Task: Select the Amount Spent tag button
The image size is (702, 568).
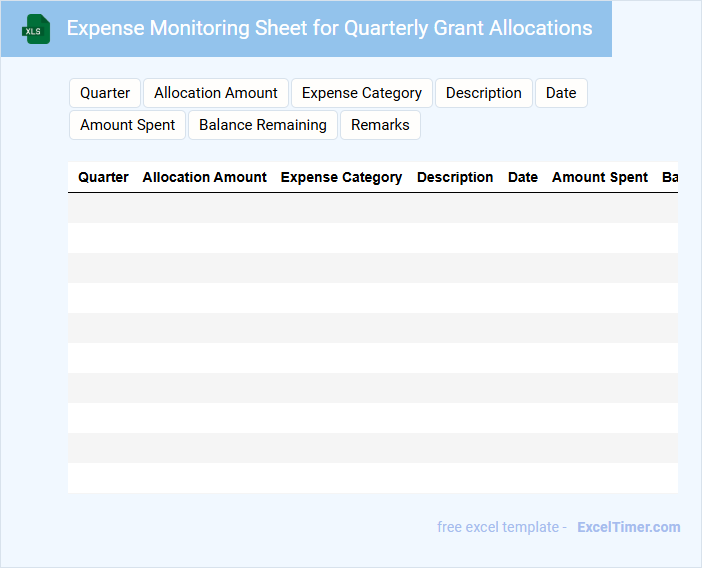Action: pyautogui.click(x=128, y=125)
